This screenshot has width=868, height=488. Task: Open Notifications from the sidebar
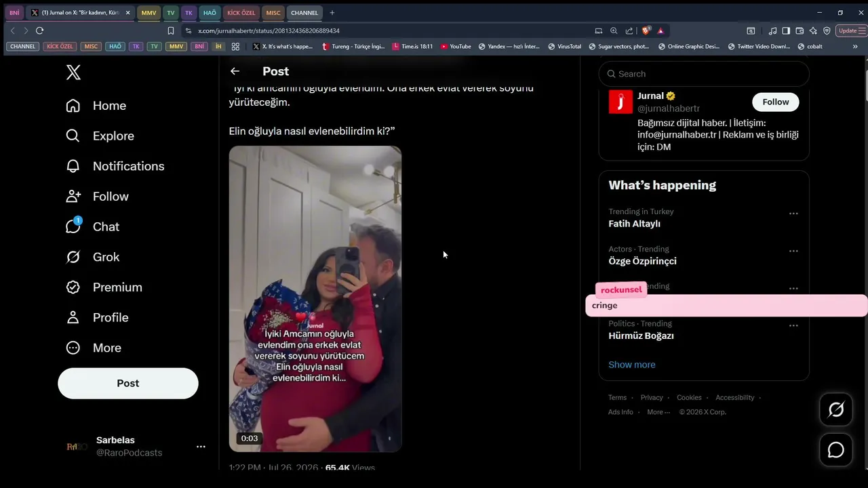pyautogui.click(x=115, y=166)
